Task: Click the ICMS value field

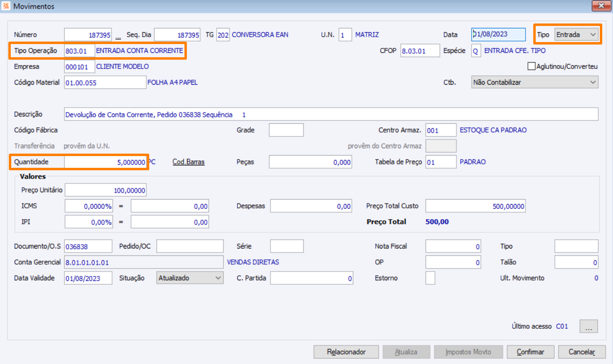Action: point(170,206)
